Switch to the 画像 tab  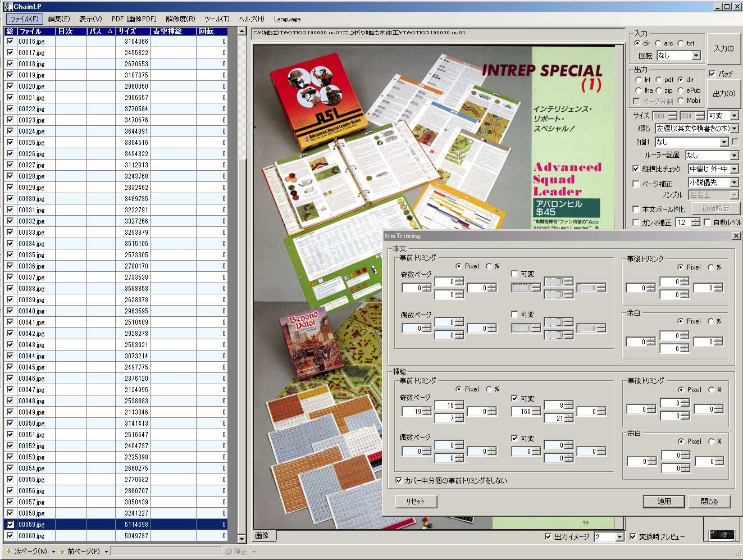coord(262,535)
